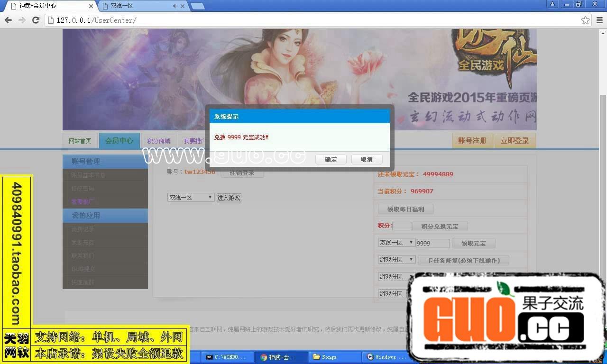Confirm the dialog with the 确定 button
The width and height of the screenshot is (607, 364).
[x=331, y=159]
